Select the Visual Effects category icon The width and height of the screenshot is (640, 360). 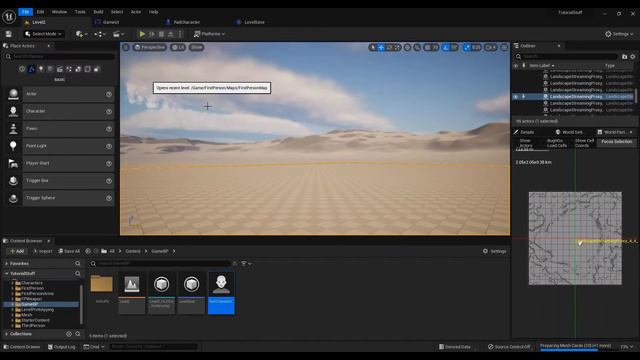[69, 69]
